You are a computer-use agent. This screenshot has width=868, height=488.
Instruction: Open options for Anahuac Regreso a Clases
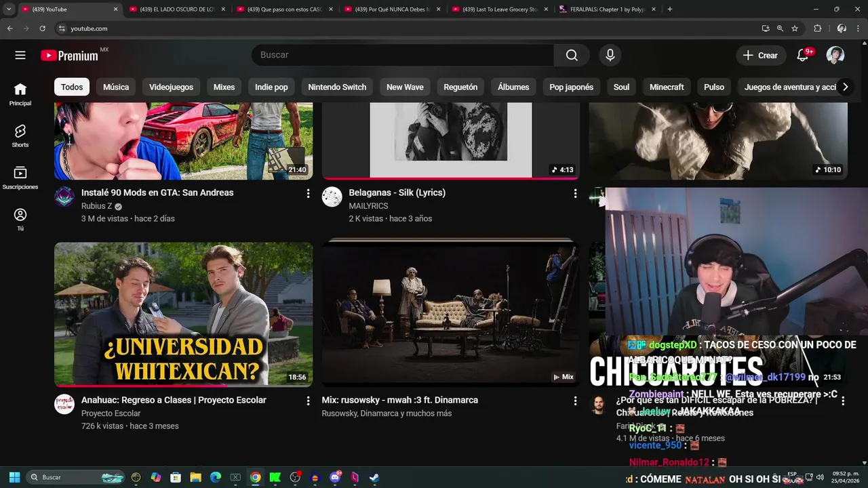click(308, 401)
